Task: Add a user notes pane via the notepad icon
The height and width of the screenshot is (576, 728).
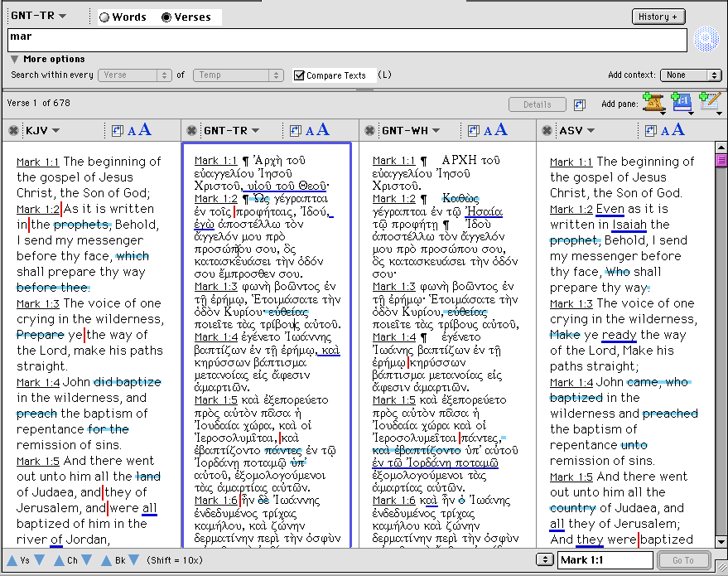Action: click(x=709, y=103)
